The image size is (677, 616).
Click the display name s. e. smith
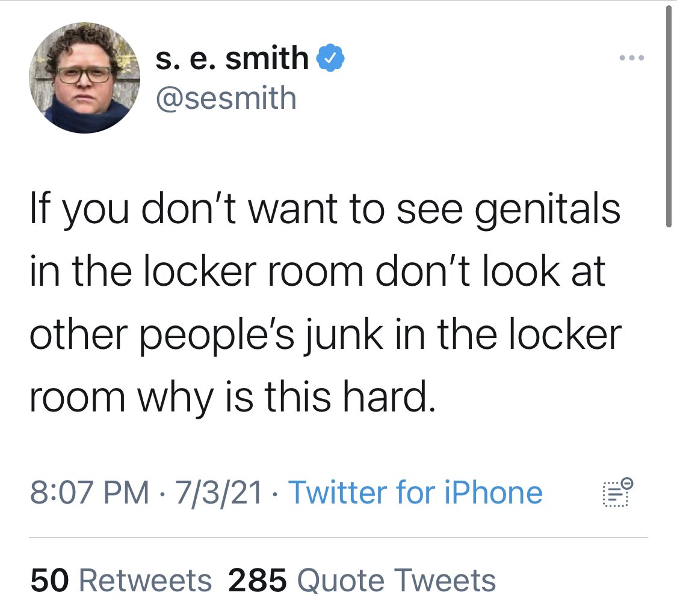click(232, 58)
